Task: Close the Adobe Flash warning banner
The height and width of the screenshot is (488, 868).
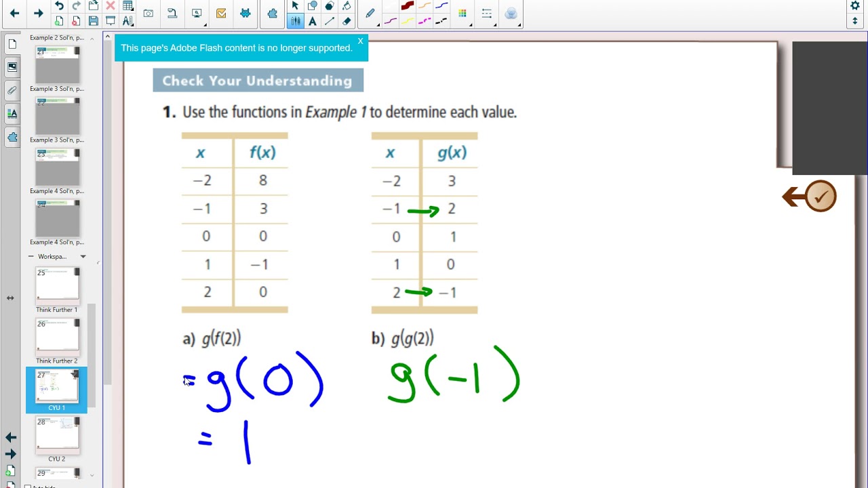Action: click(360, 41)
